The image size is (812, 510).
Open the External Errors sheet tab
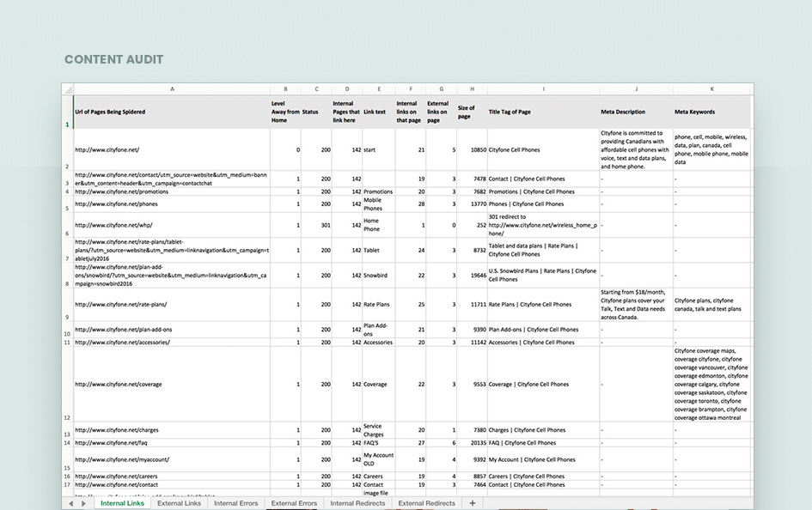point(294,503)
